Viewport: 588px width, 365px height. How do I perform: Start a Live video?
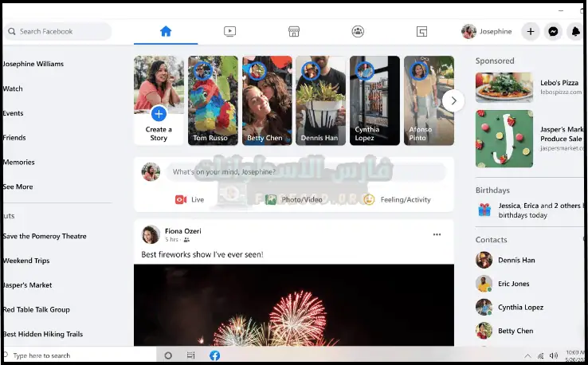tap(190, 199)
